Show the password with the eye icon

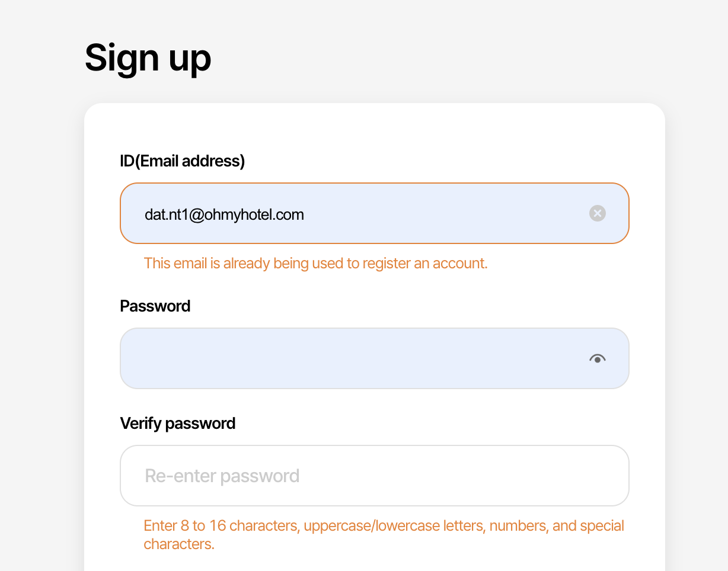pos(597,358)
